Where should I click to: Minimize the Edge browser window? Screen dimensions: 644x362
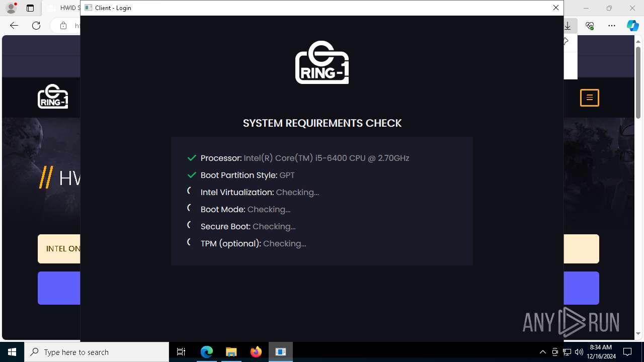(x=586, y=8)
